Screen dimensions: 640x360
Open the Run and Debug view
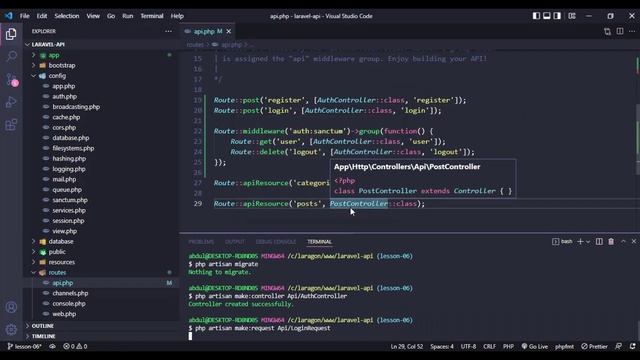pos(11,102)
